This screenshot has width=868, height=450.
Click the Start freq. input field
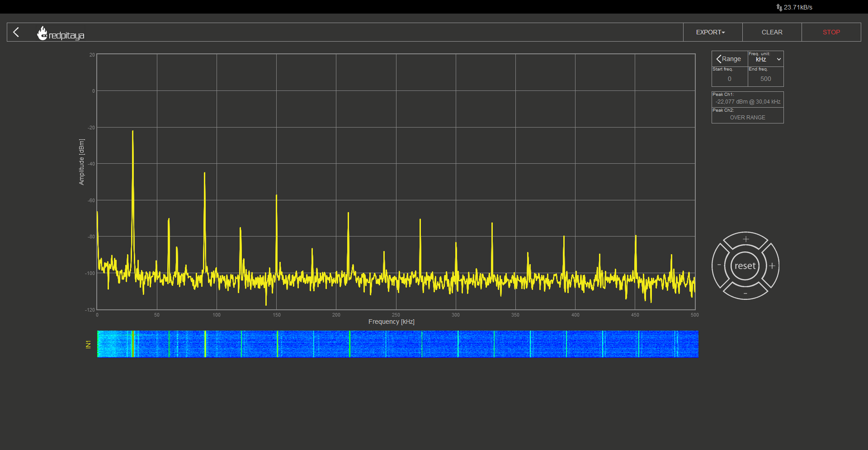(730, 79)
